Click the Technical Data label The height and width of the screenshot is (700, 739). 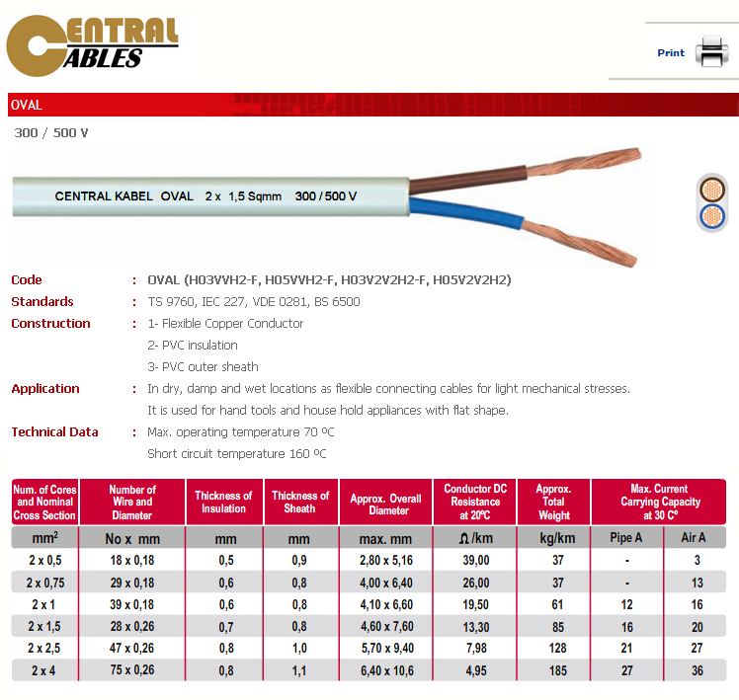tap(54, 432)
